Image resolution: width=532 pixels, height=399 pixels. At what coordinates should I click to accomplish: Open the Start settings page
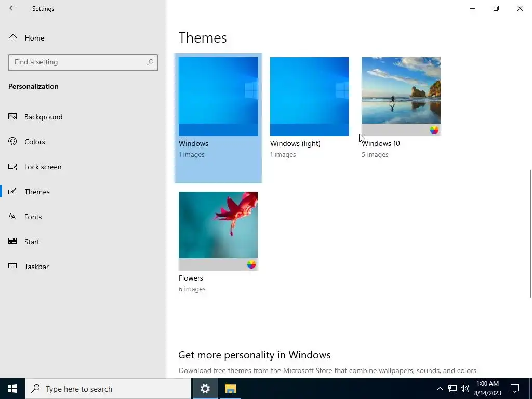point(83,242)
